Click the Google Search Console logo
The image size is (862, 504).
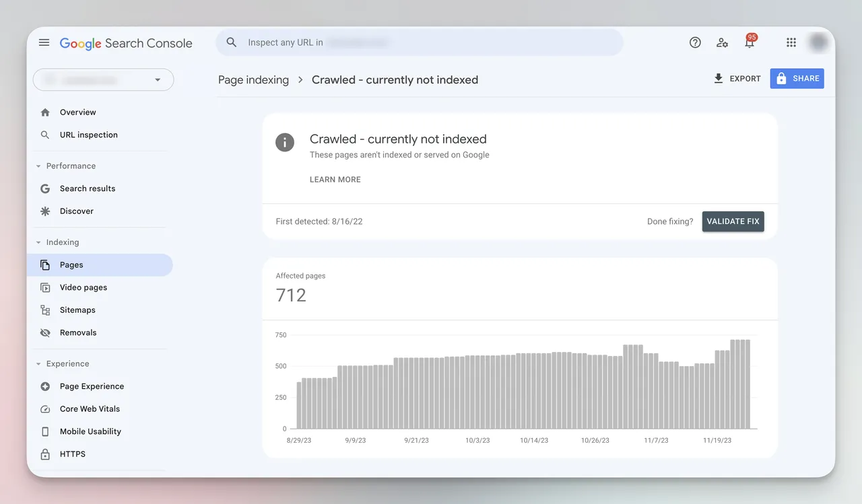click(126, 43)
